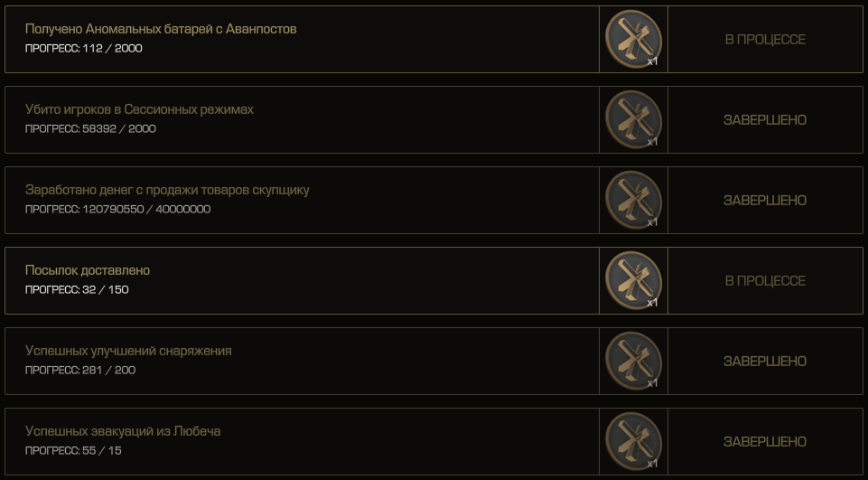868x480 pixels.
Task: Select Заработано денег с продажи товаров title
Action: [167, 190]
